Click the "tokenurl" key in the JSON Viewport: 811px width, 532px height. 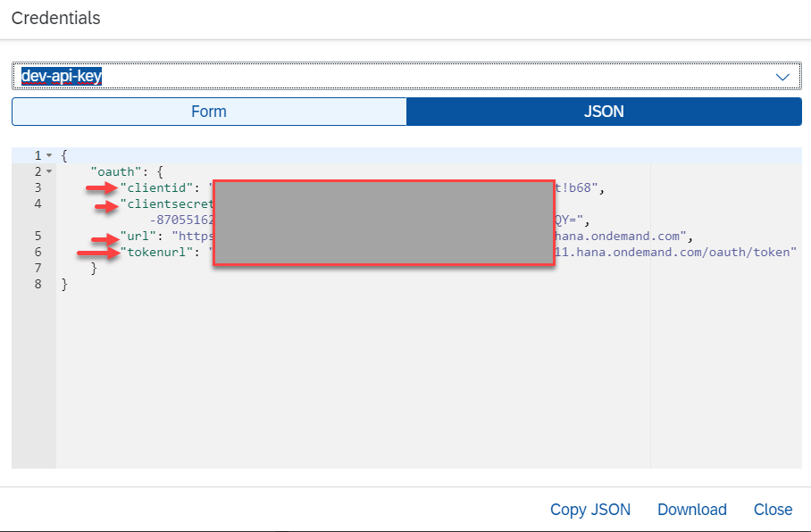(x=157, y=253)
